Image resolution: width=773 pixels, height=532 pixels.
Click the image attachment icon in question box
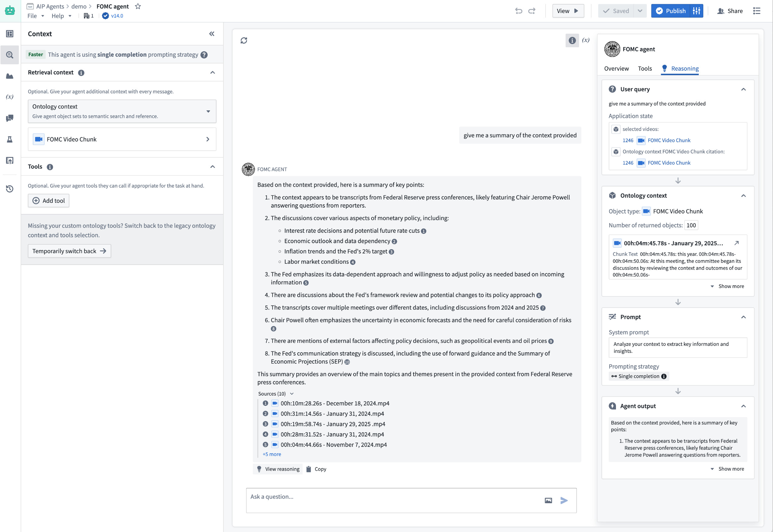click(548, 500)
